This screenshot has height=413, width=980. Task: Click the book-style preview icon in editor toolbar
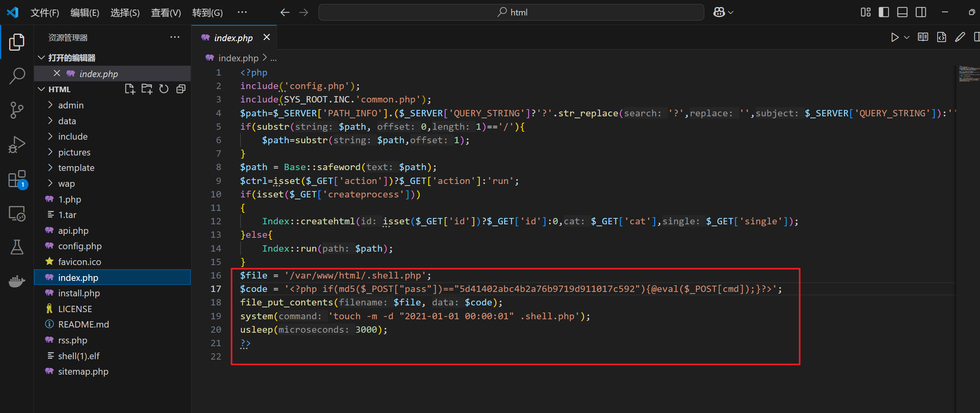(923, 37)
